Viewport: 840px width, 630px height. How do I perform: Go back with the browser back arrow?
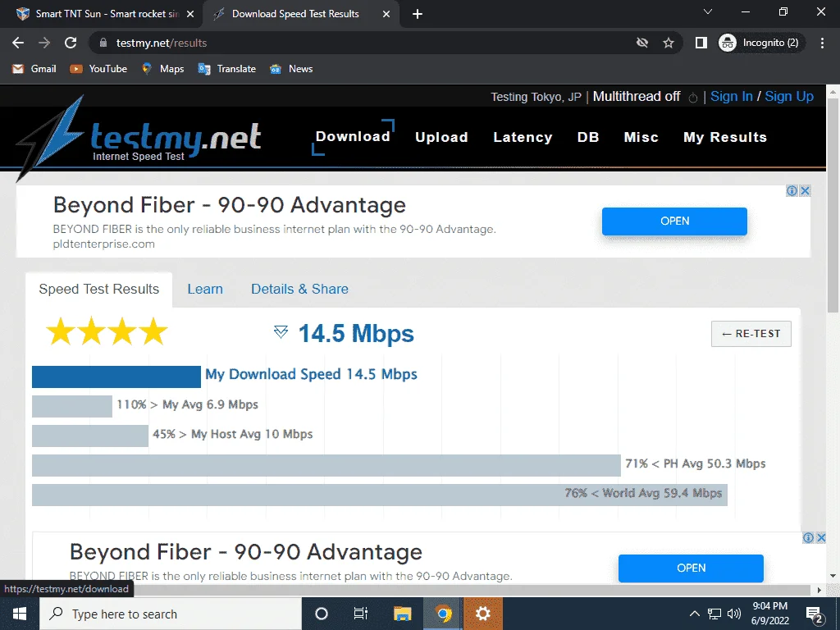18,43
